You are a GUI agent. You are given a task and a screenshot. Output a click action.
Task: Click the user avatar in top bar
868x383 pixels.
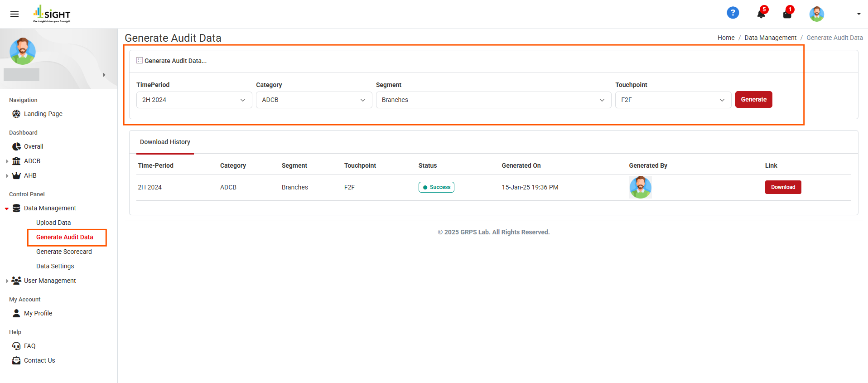point(816,14)
